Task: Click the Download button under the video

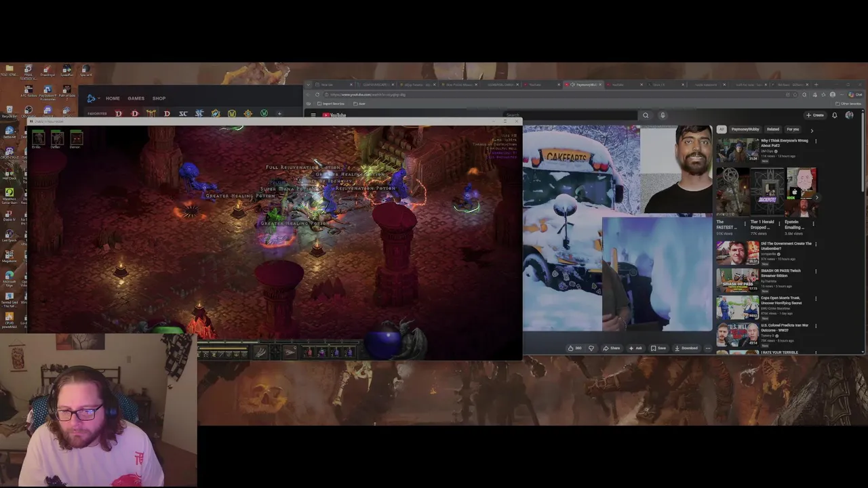Action: pos(686,348)
